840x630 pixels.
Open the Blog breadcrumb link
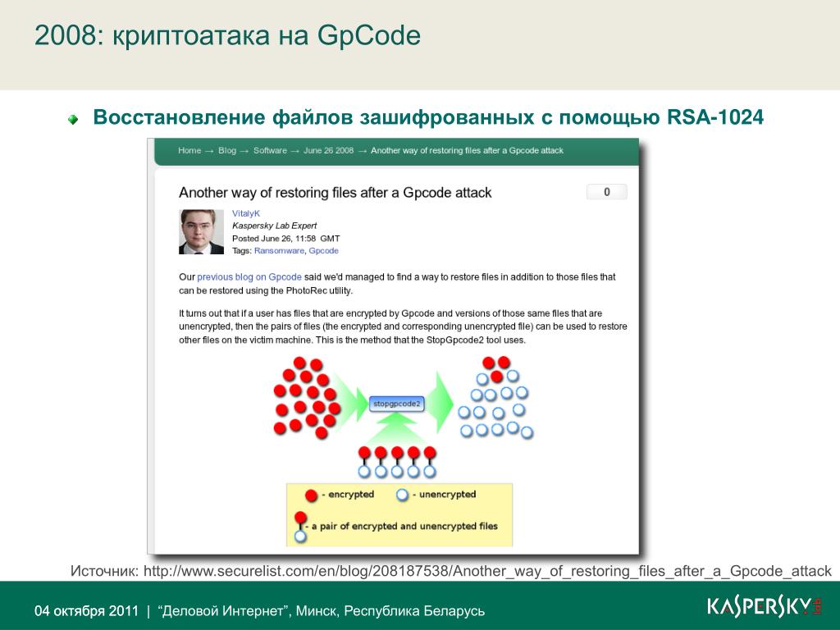point(227,151)
